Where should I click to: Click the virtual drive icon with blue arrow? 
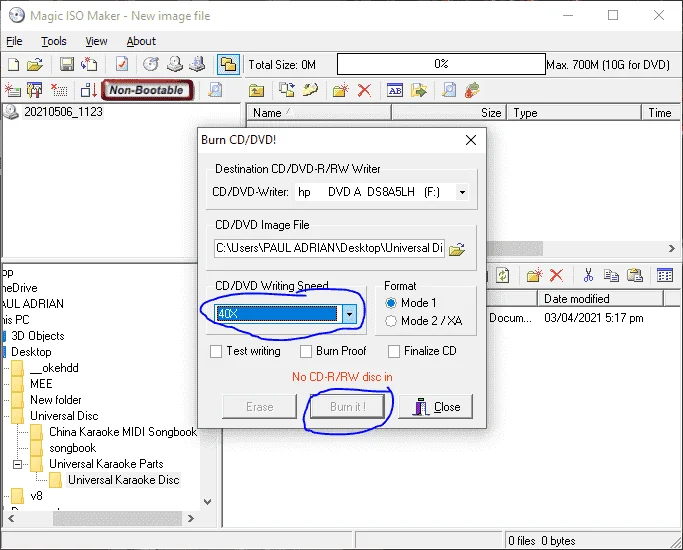(x=197, y=64)
